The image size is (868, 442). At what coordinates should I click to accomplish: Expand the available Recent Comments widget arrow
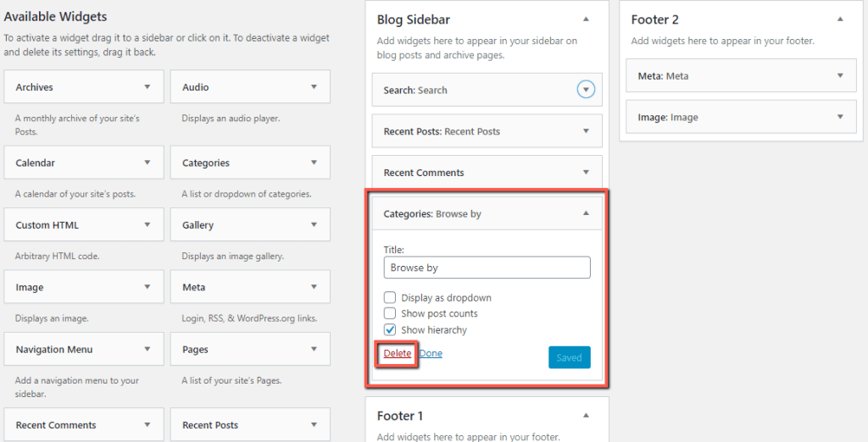[x=147, y=425]
